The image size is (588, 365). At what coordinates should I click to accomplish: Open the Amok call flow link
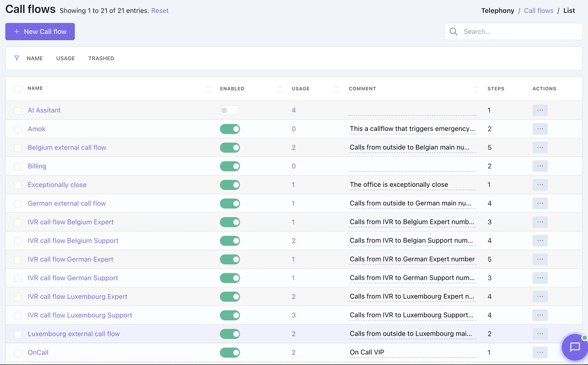[37, 129]
